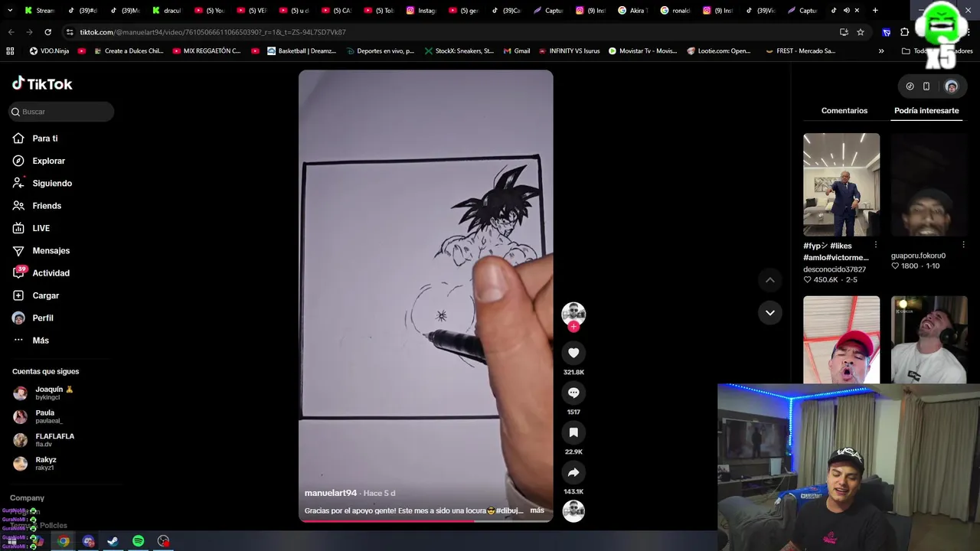Click Chrome icon in taskbar

[63, 541]
